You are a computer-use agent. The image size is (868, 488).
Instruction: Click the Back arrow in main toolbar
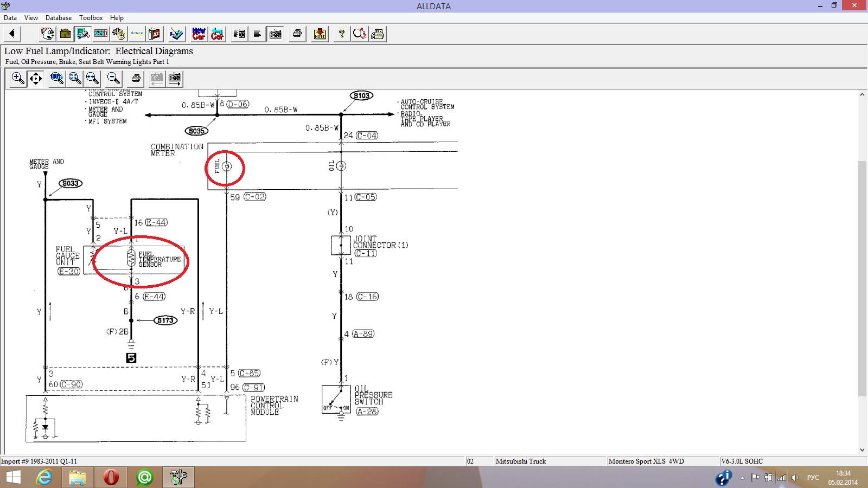coord(12,34)
